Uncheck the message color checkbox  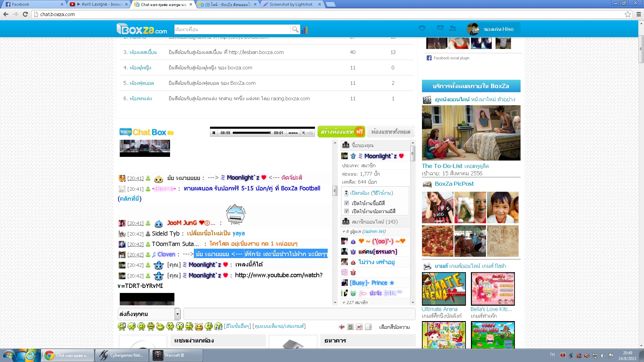tap(347, 211)
